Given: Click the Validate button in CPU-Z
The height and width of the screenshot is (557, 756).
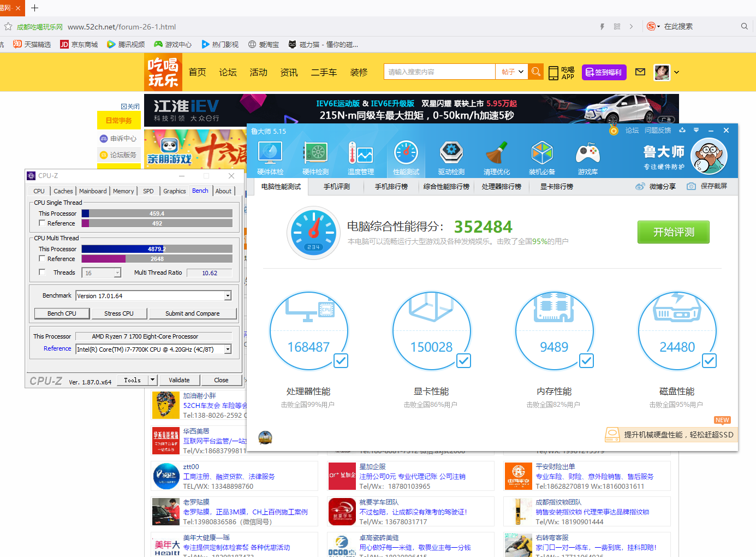Looking at the screenshot, I should 179,380.
